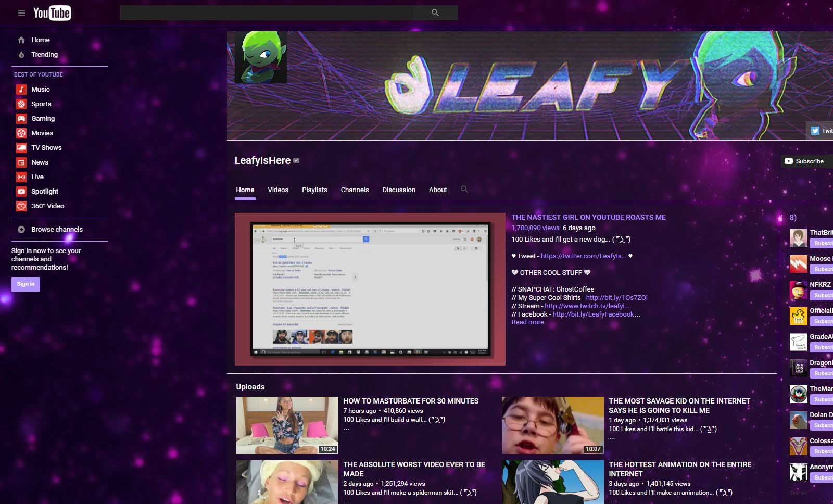Viewport: 833px width, 504px height.
Task: Open the TV Shows category icon
Action: (x=21, y=148)
